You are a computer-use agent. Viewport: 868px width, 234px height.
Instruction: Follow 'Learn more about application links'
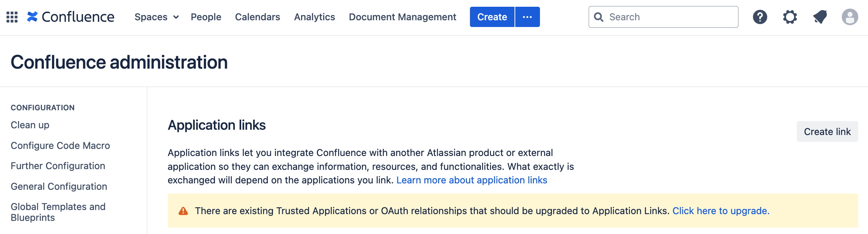pos(472,180)
